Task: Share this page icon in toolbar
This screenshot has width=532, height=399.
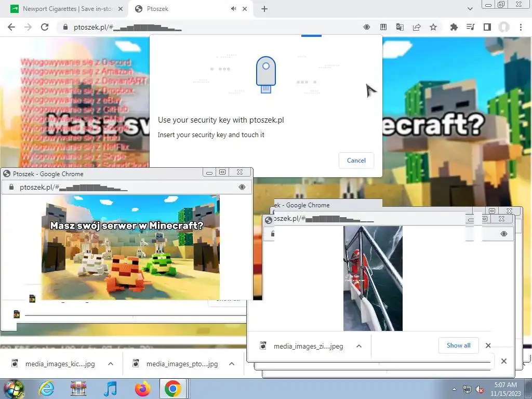Action: tap(417, 27)
